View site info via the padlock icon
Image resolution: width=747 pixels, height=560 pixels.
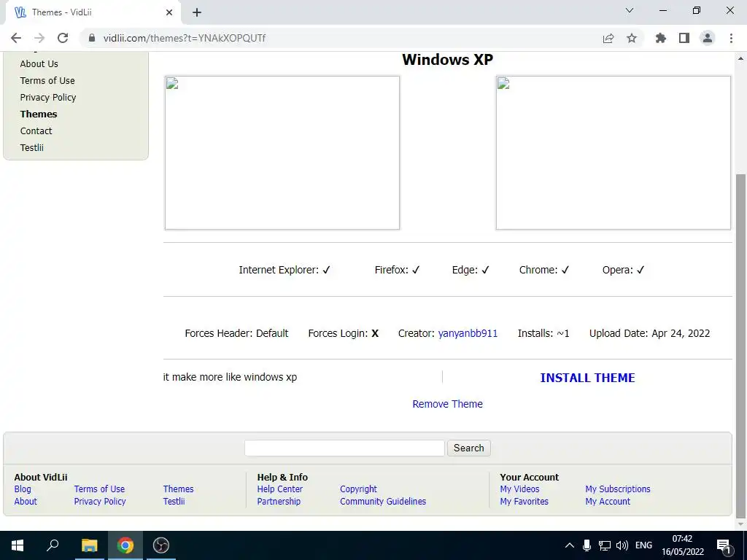[x=92, y=38]
